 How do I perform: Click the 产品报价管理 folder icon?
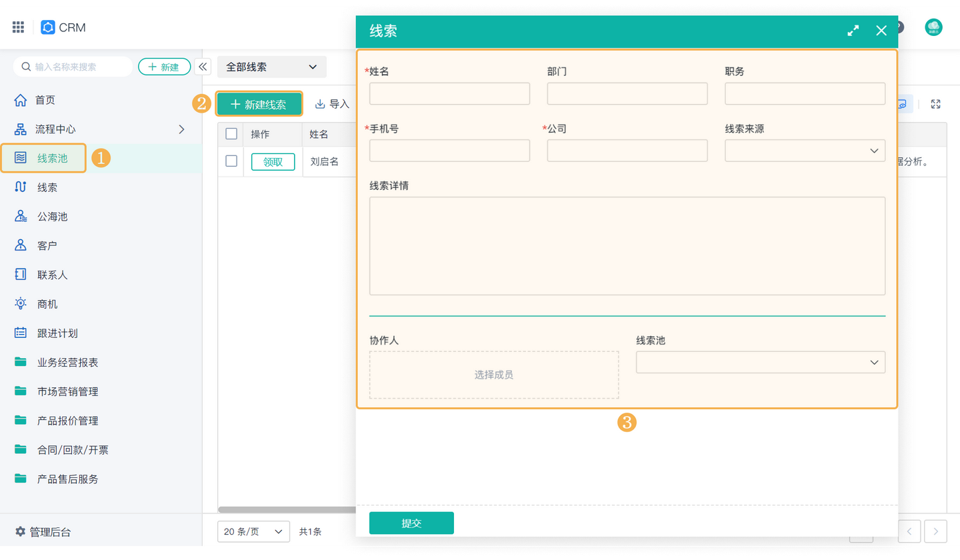click(x=21, y=420)
